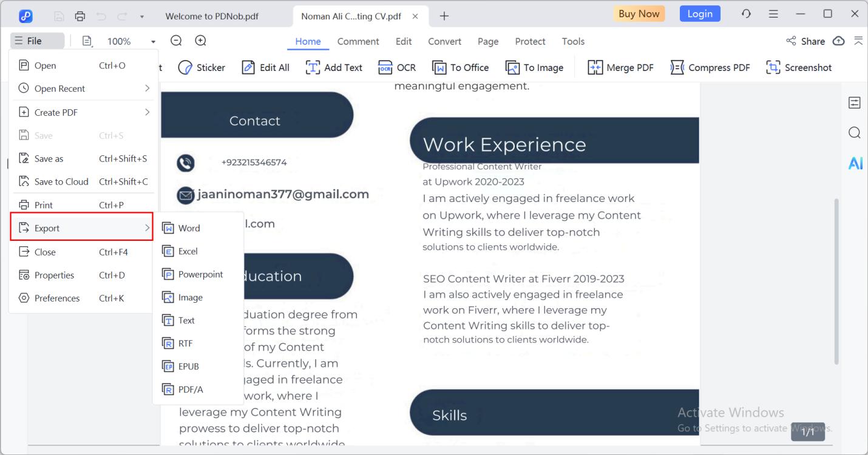Viewport: 868px width, 455px height.
Task: Click the zoom in magnifier icon
Action: coord(200,41)
